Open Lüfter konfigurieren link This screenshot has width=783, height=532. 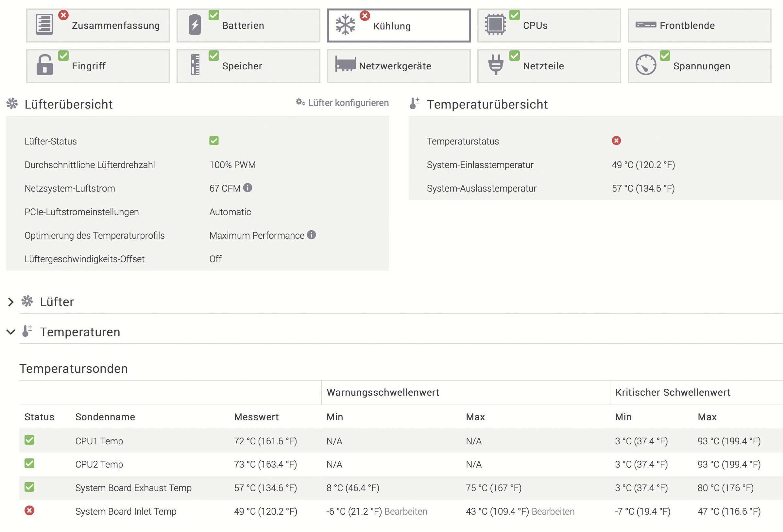click(x=348, y=103)
